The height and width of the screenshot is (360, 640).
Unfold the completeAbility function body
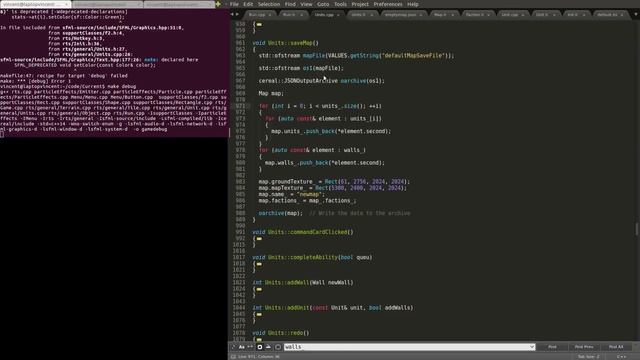pyautogui.click(x=259, y=264)
